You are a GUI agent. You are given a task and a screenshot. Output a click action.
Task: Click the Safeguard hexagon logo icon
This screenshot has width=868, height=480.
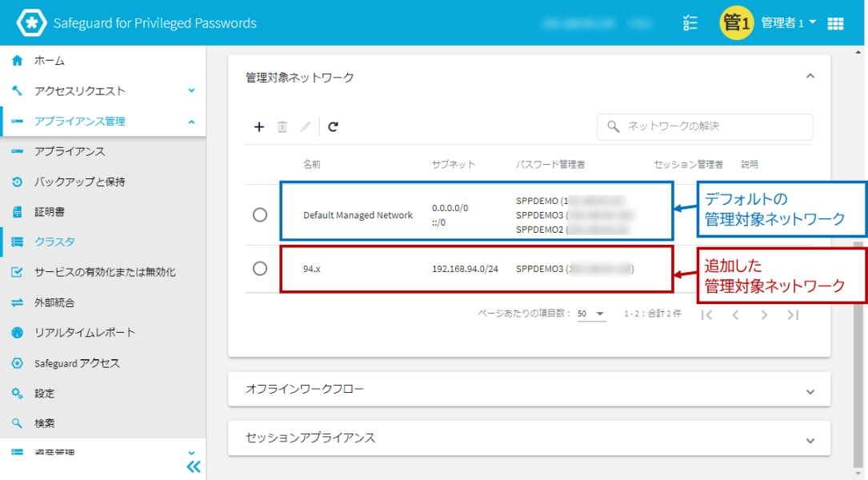point(31,22)
